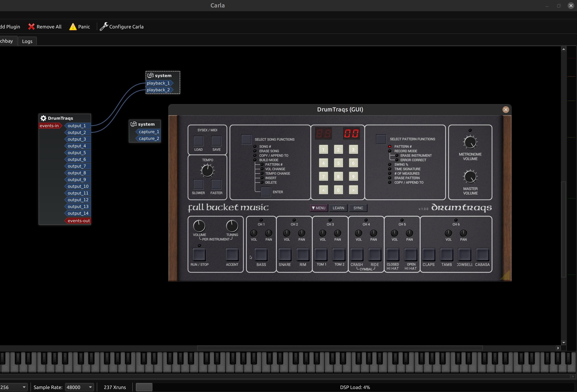Viewport: 577px width, 392px height.
Task: Click the playback_1 system port
Action: point(159,83)
